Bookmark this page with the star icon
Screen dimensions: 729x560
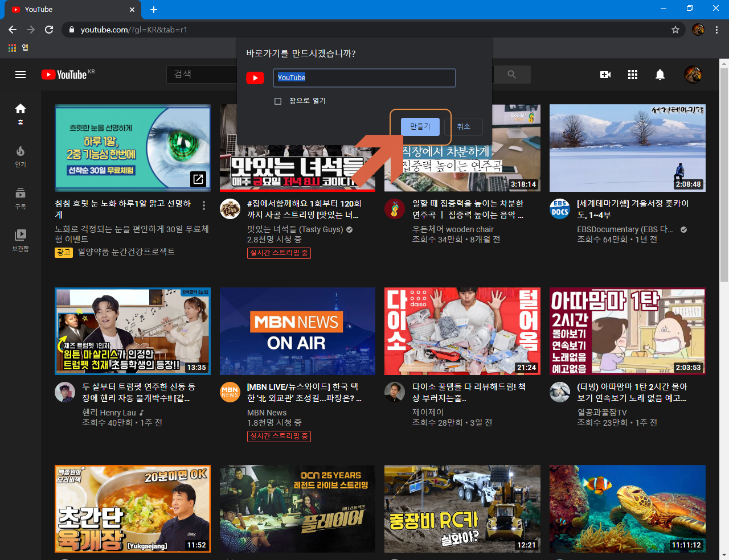(x=675, y=30)
